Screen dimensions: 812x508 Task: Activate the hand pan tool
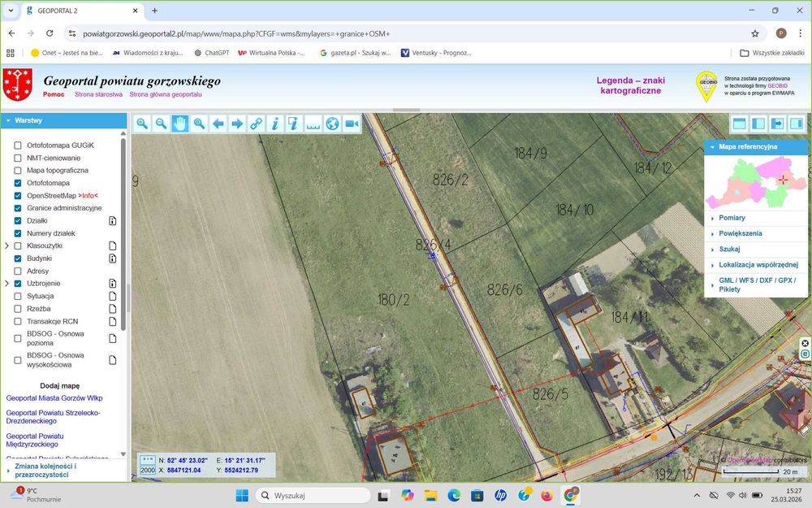[179, 124]
